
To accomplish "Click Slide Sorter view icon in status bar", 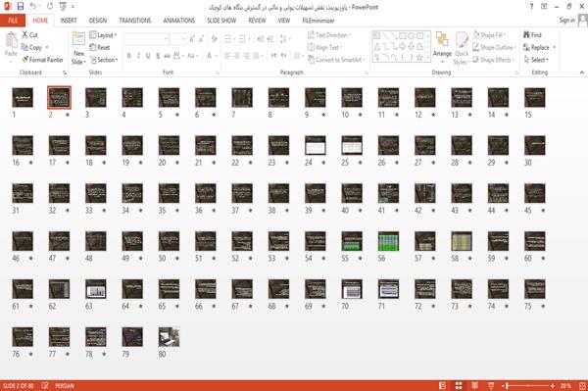I will (459, 385).
